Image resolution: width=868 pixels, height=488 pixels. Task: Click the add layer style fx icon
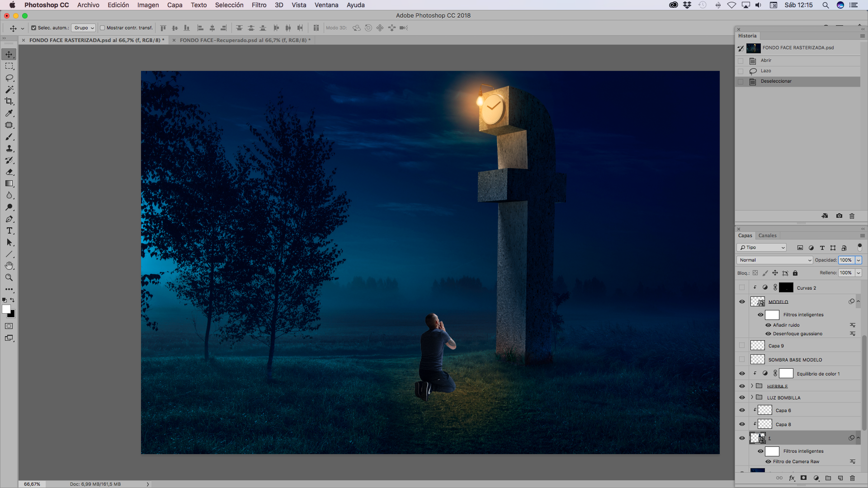point(792,478)
